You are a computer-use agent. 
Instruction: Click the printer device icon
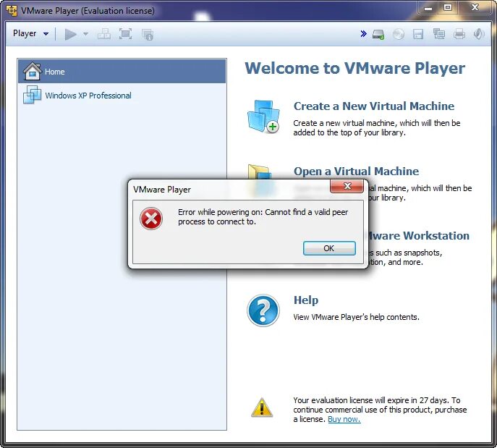point(459,33)
